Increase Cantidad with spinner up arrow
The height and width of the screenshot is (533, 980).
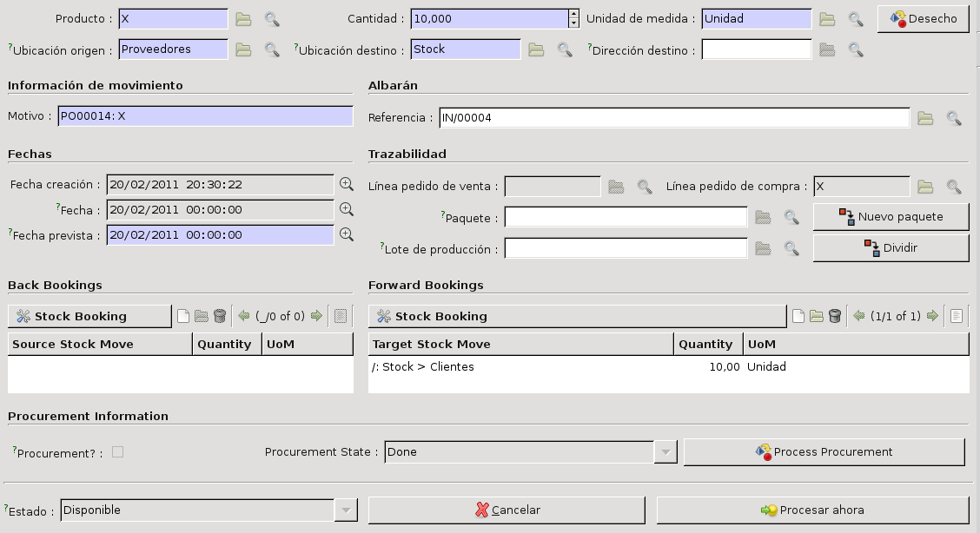[x=573, y=14]
